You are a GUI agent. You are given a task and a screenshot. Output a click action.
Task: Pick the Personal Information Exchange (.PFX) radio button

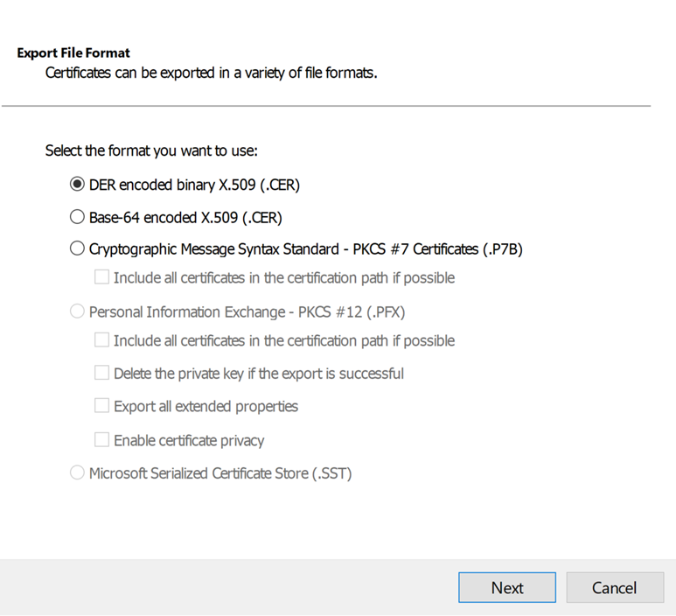77,311
